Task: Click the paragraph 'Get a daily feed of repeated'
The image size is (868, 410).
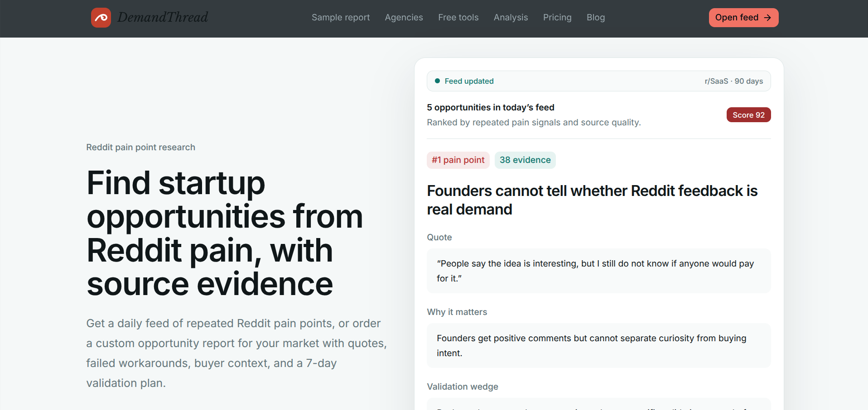Action: click(236, 353)
